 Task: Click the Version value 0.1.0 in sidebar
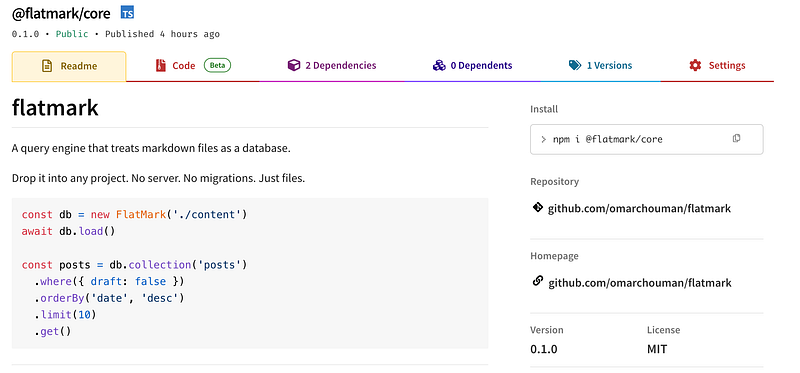pyautogui.click(x=544, y=350)
